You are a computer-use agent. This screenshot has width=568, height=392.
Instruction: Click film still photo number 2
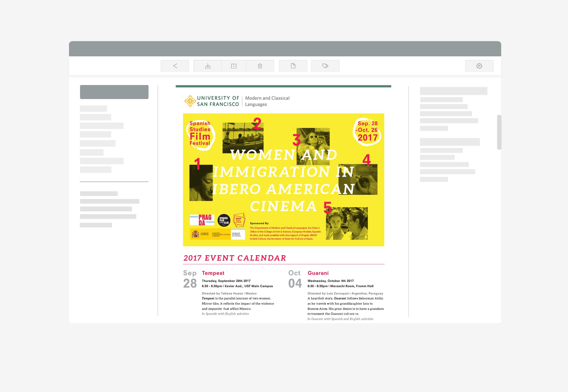(243, 138)
